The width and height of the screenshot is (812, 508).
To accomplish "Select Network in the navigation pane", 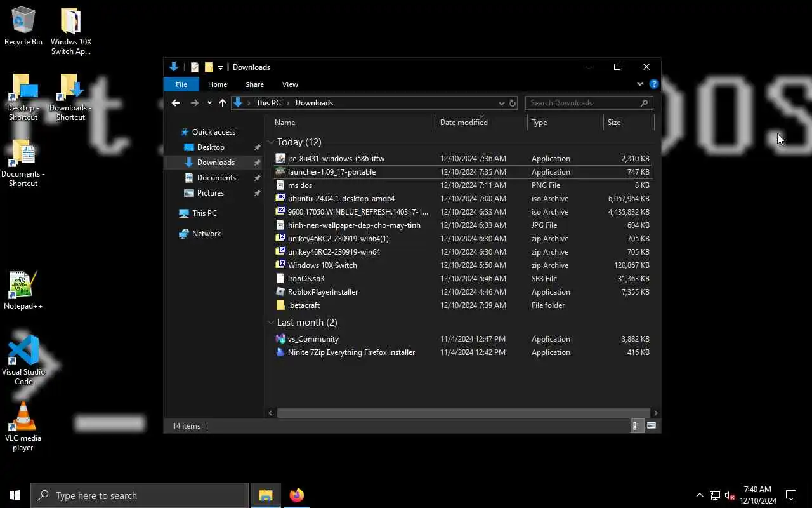I will point(206,234).
